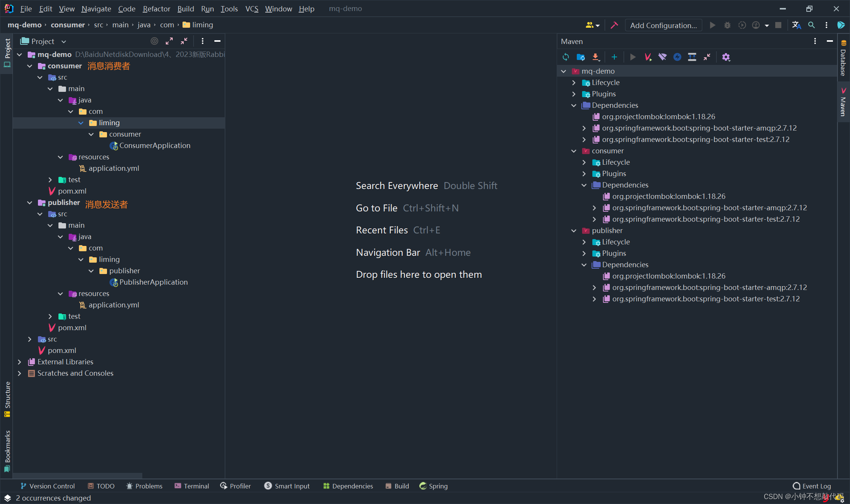This screenshot has width=850, height=504.
Task: Click the Run button in main toolbar
Action: pyautogui.click(x=712, y=25)
